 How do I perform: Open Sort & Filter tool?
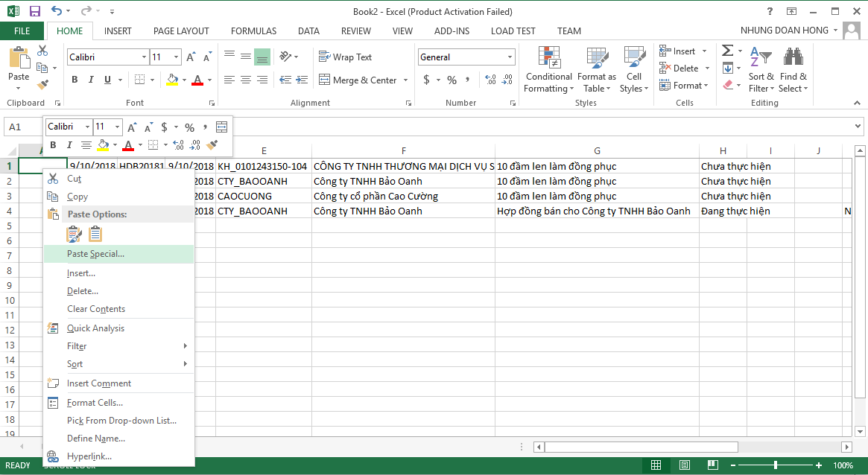point(761,71)
